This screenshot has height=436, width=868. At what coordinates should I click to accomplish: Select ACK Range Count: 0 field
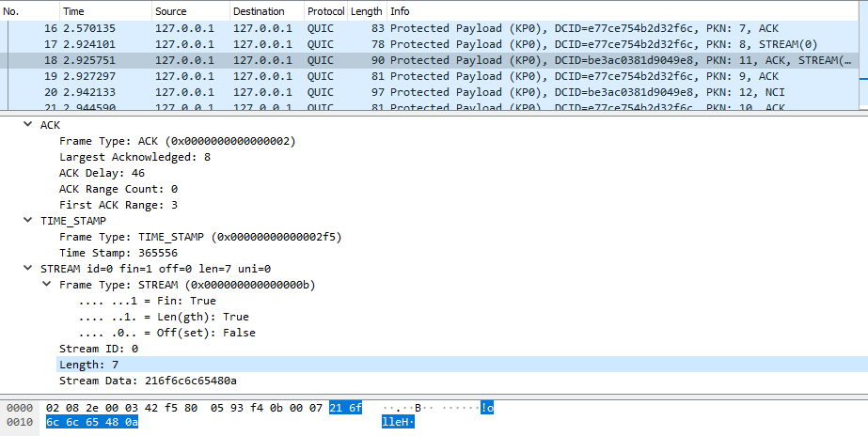point(118,189)
